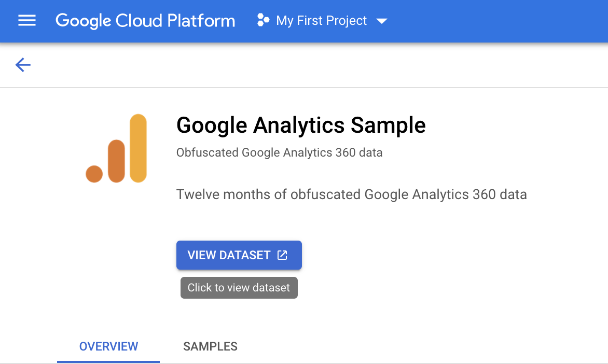Image resolution: width=608 pixels, height=364 pixels.
Task: Click the middle orange Analytics logo bar
Action: [117, 161]
